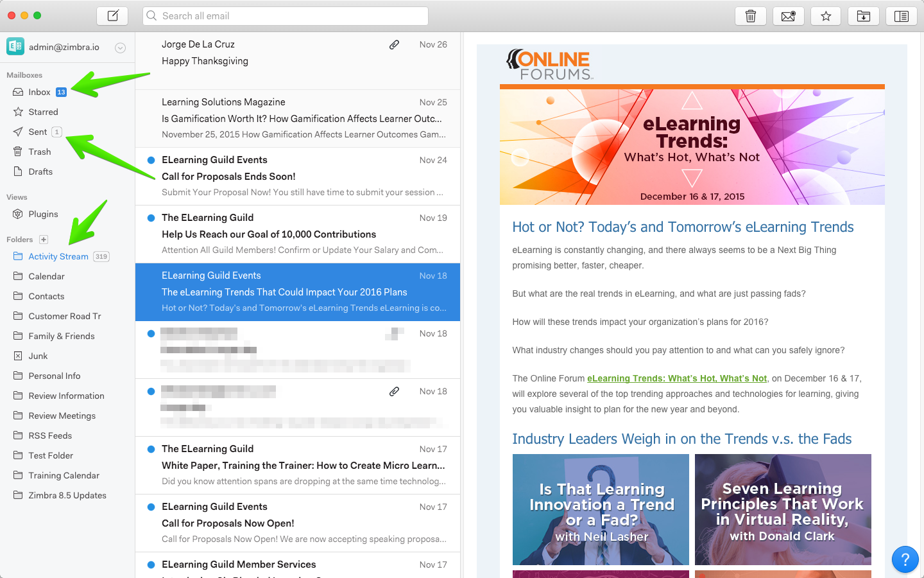The width and height of the screenshot is (924, 578).
Task: Click the eLearning Trends banner image
Action: [692, 147]
